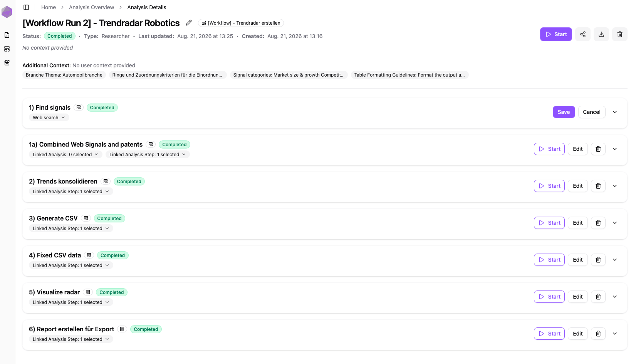The height and width of the screenshot is (364, 631).
Task: Click workflow icon beside Combined Web Signals and patents
Action: pos(151,145)
